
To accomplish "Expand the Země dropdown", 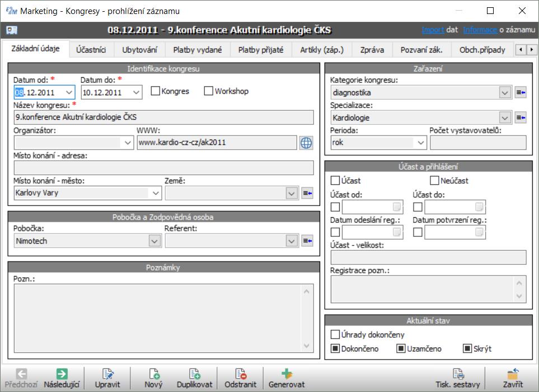I will (292, 193).
